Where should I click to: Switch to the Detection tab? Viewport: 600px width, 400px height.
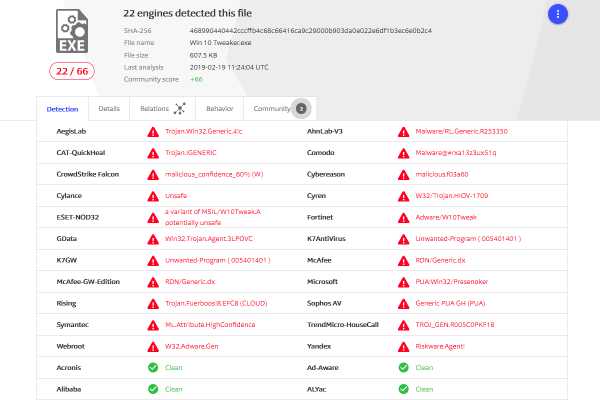pos(62,109)
